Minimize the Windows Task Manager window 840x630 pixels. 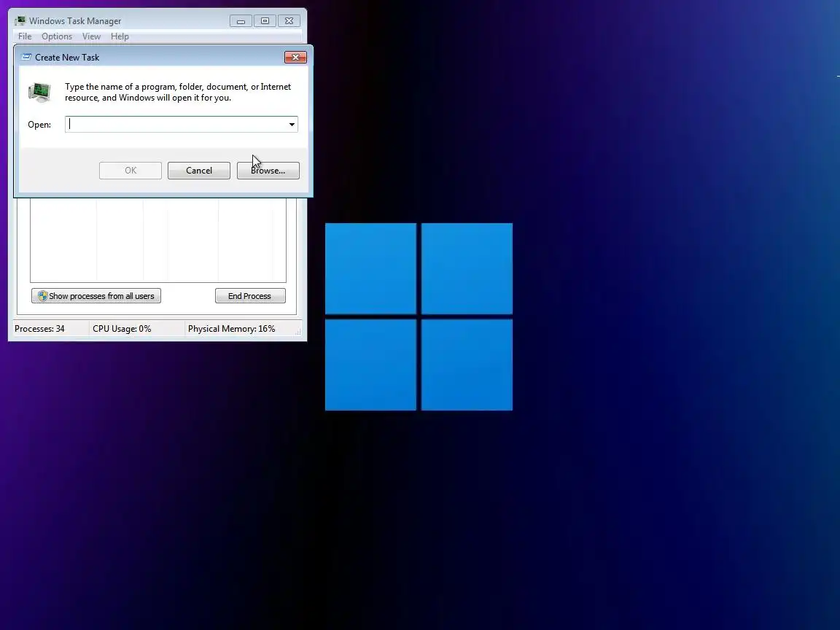(x=241, y=21)
